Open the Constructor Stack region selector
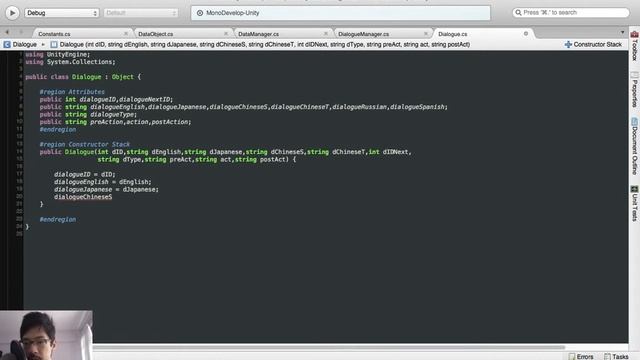This screenshot has height=360, width=640. click(598, 44)
